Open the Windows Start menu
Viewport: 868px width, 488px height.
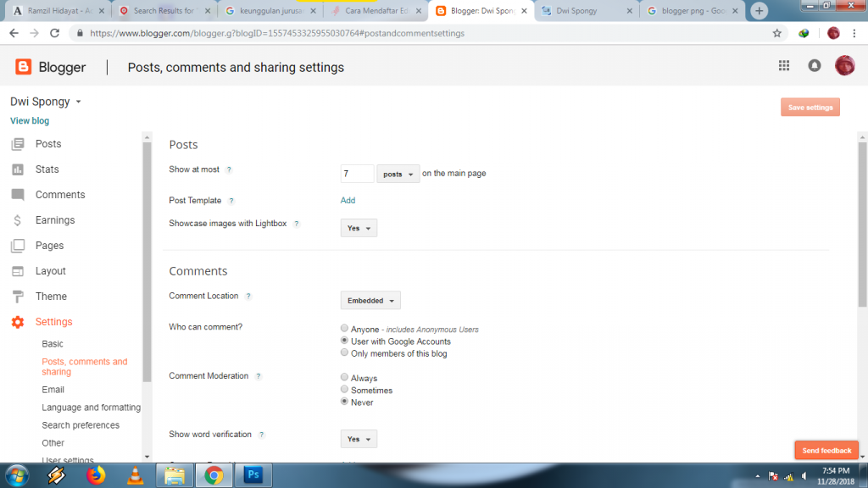(x=17, y=475)
